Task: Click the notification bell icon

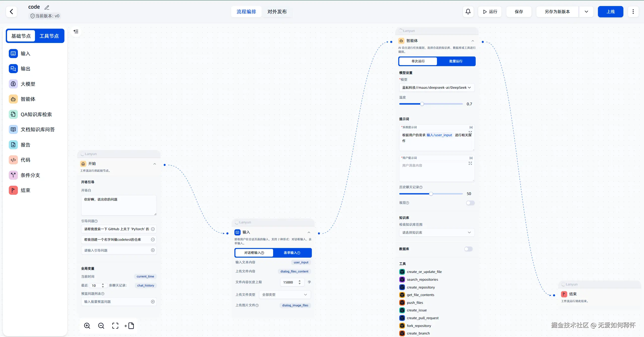Action: coord(468,12)
